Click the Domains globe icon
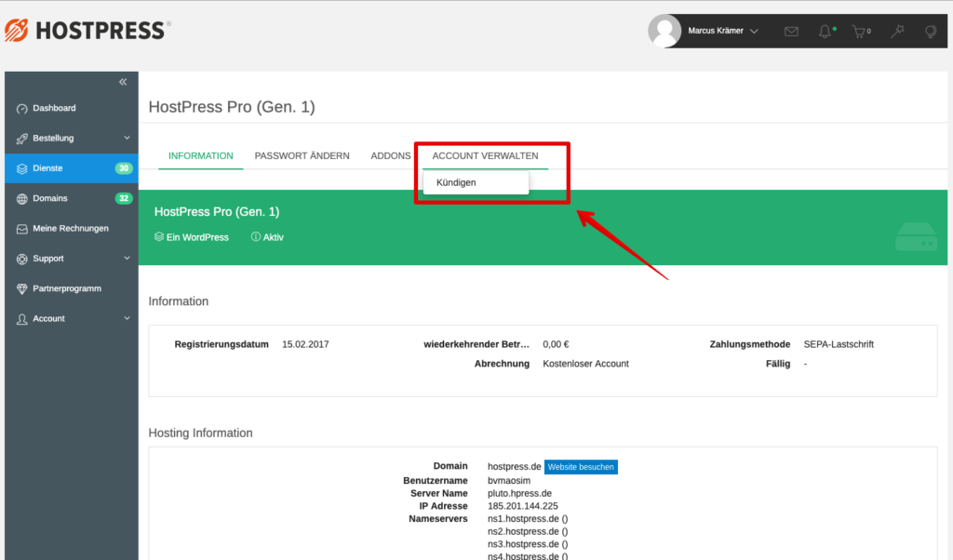953x560 pixels. pyautogui.click(x=22, y=199)
